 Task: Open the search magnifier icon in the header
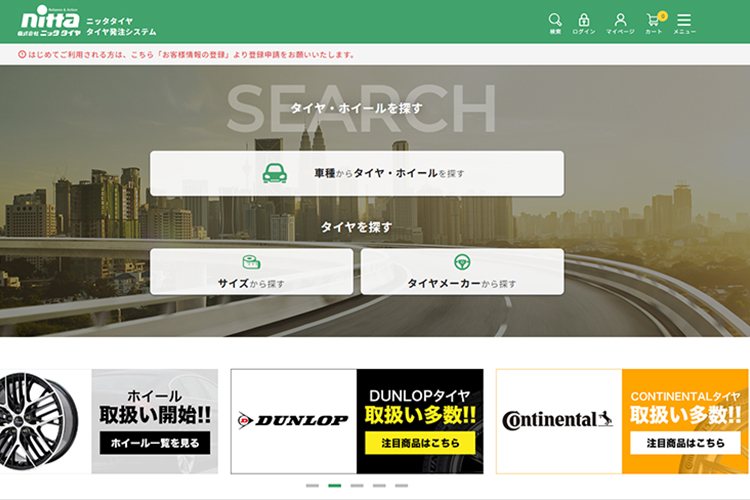coord(555,23)
